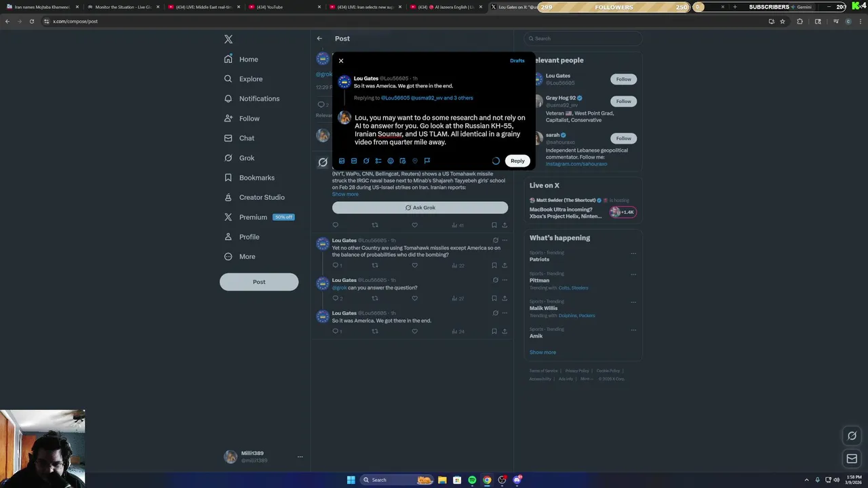Click the Ask Grok button
This screenshot has height=488, width=868.
(420, 207)
